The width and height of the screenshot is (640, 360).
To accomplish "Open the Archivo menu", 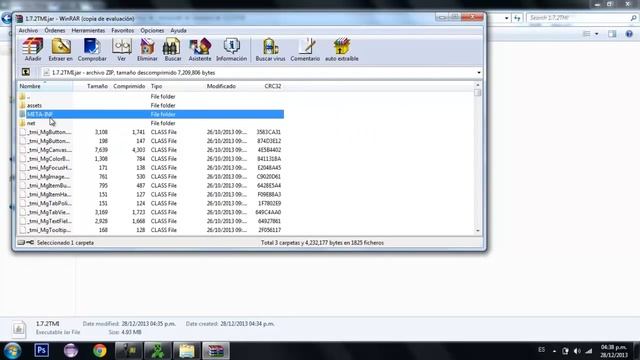I will 28,31.
